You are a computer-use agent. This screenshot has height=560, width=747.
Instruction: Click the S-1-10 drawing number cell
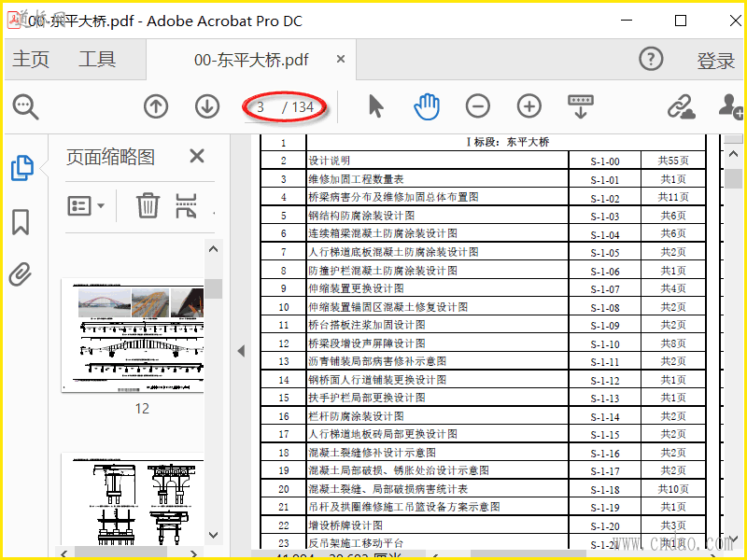tap(605, 344)
